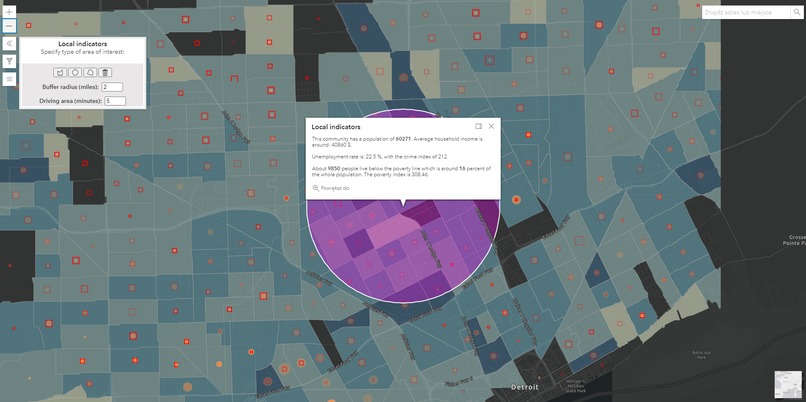The width and height of the screenshot is (806, 402).
Task: Click the 'Specify type of area of interest' text
Action: (83, 52)
